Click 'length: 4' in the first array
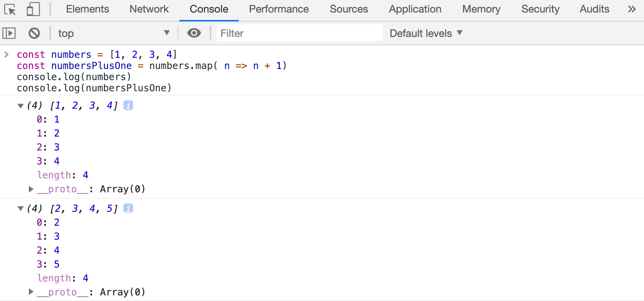644x301 pixels. [63, 175]
